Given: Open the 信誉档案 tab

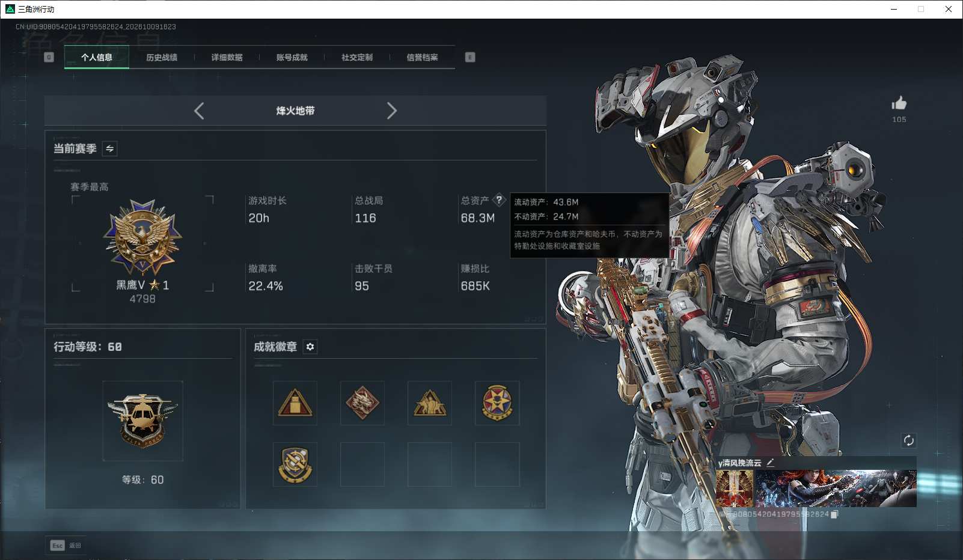Looking at the screenshot, I should click(x=422, y=57).
